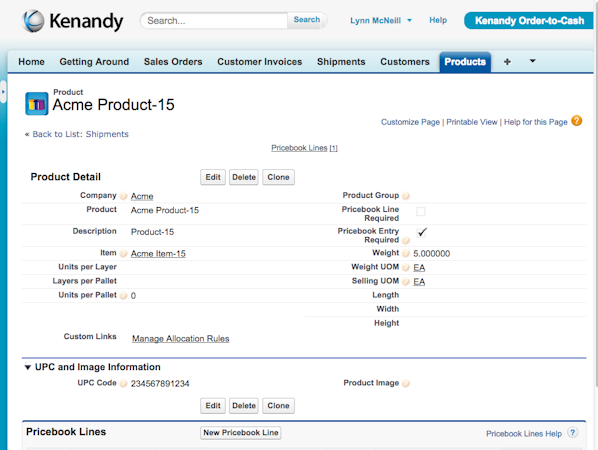Click help icon beside Weight UOM
The height and width of the screenshot is (450, 598).
coord(406,267)
